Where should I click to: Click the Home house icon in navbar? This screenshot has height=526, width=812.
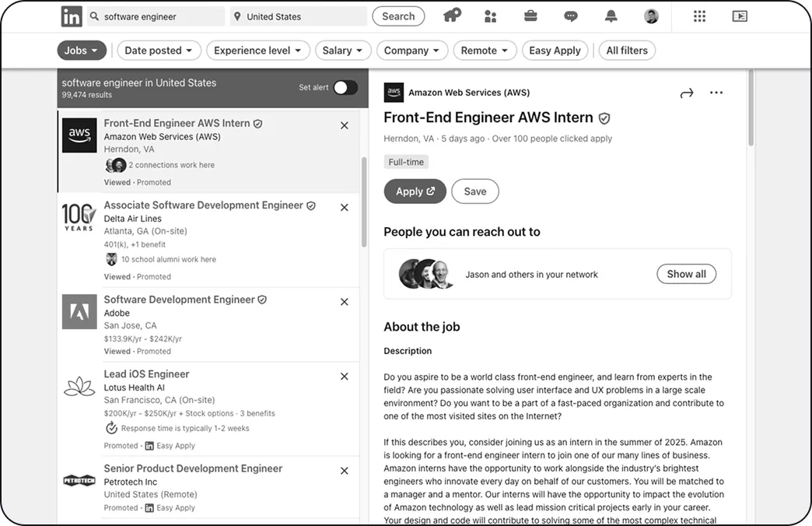[452, 16]
